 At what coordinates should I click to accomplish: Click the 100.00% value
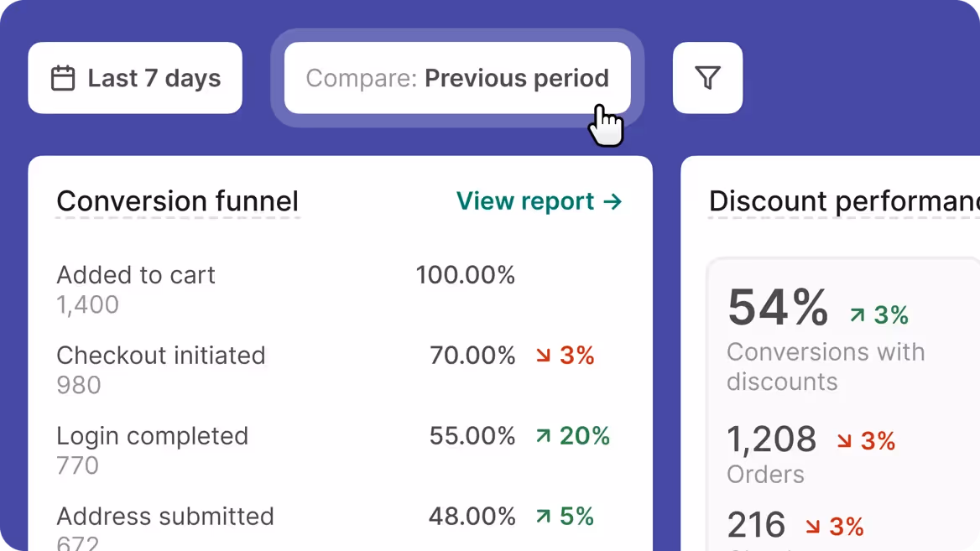[x=465, y=275]
